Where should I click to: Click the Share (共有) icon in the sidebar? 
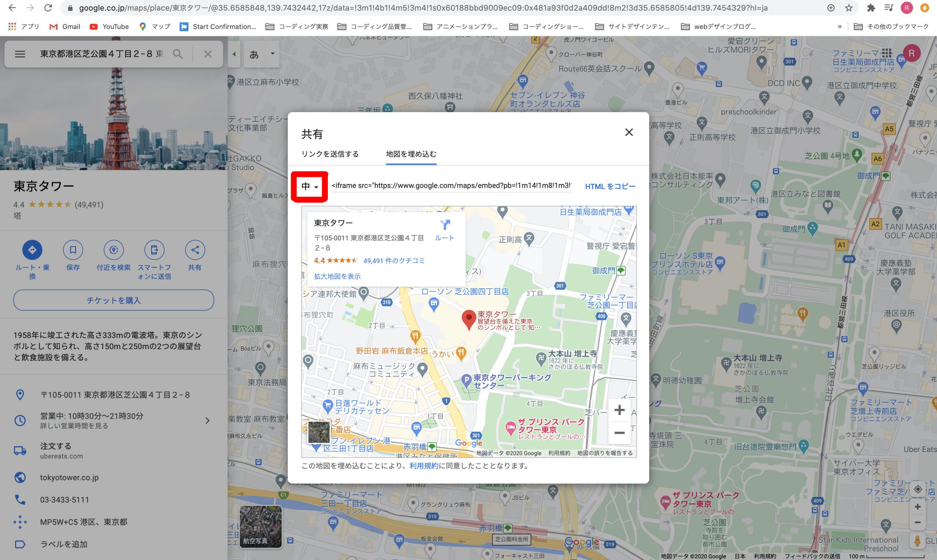195,250
